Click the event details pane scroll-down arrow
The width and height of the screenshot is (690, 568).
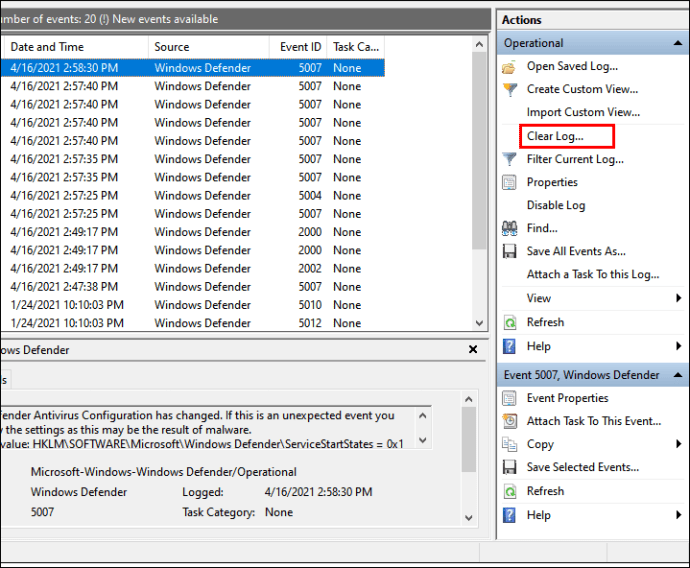click(x=469, y=518)
